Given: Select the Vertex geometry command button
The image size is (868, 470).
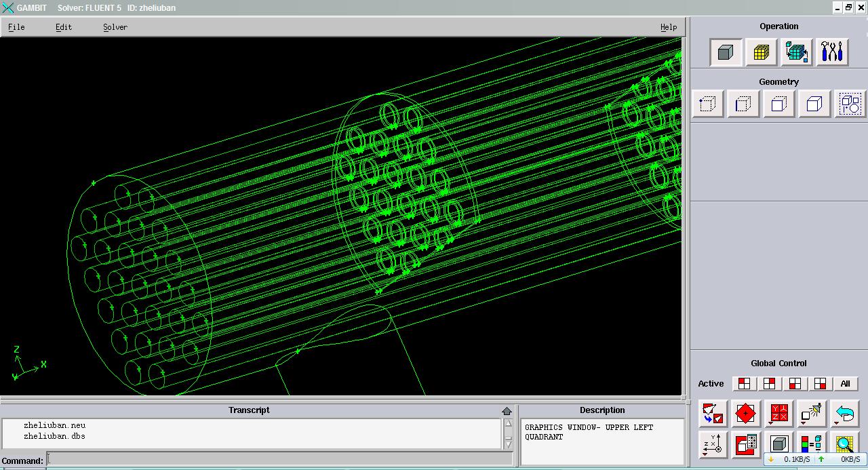Looking at the screenshot, I should pyautogui.click(x=708, y=104).
